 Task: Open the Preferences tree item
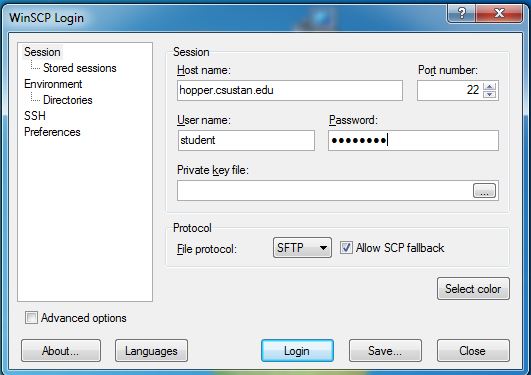pyautogui.click(x=52, y=132)
